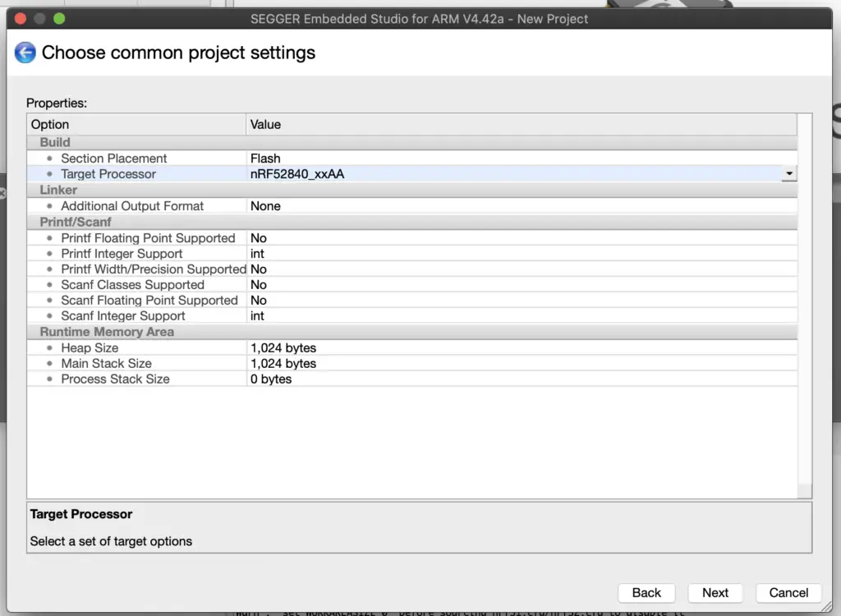Click the Heap Size 1,024 bytes value
The width and height of the screenshot is (841, 616).
(283, 347)
